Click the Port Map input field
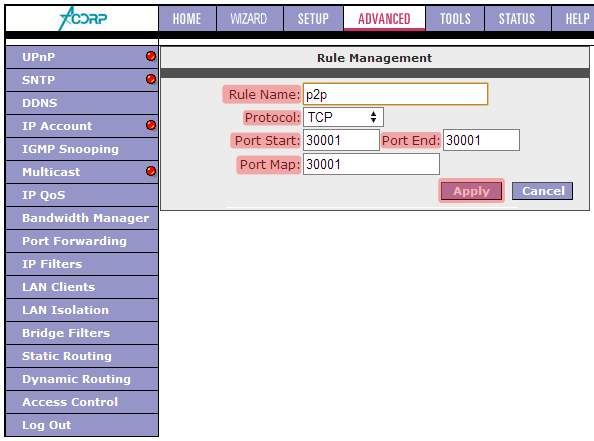Screen dimensions: 594x441 point(371,164)
